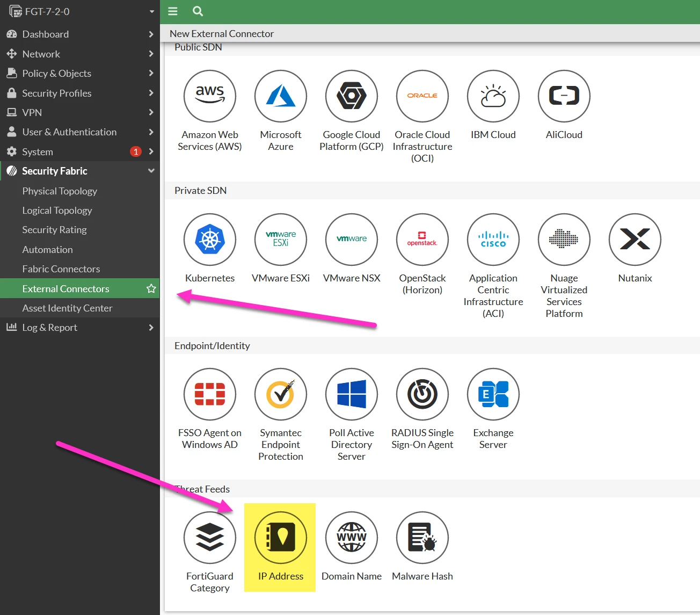Select the OpenStack (Horizon) connector icon
The width and height of the screenshot is (700, 615).
[x=422, y=240]
